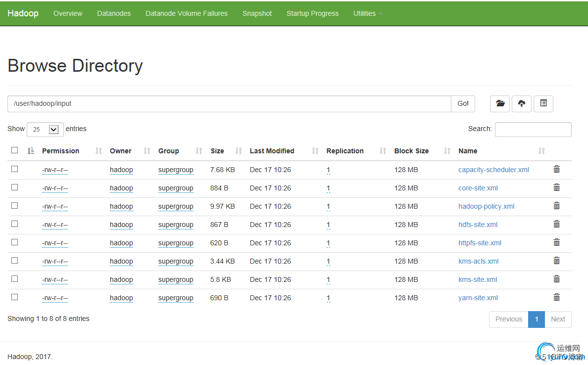This screenshot has height=365, width=588.
Task: Click the directory path input field
Action: pyautogui.click(x=229, y=104)
